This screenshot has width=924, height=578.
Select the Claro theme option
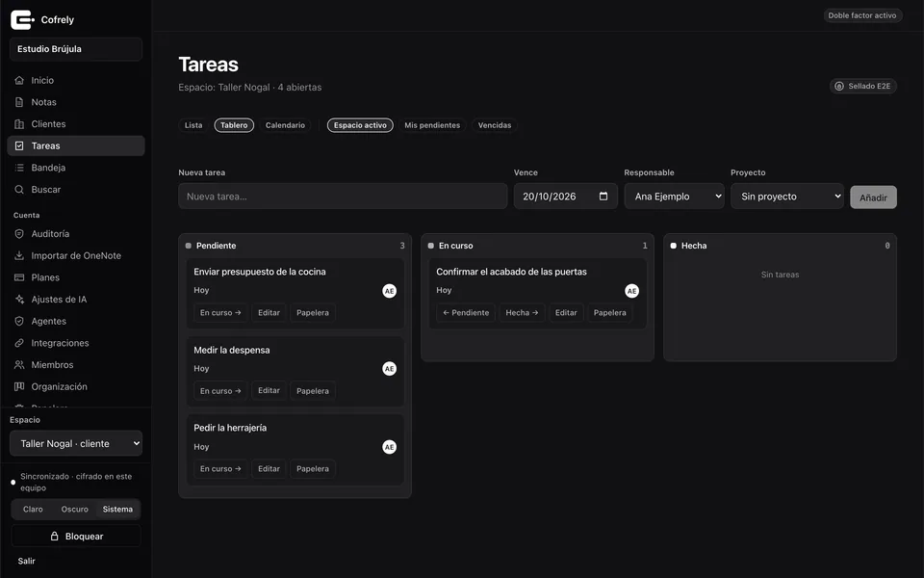coord(33,509)
